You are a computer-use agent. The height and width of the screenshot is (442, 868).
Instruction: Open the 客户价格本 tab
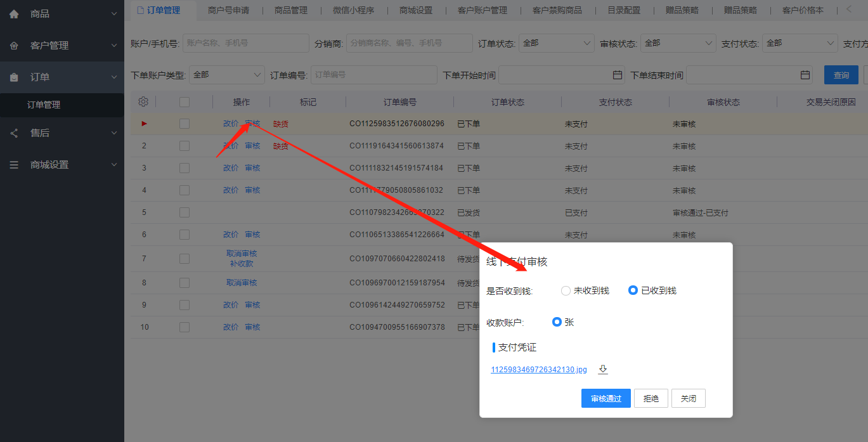[x=803, y=10]
